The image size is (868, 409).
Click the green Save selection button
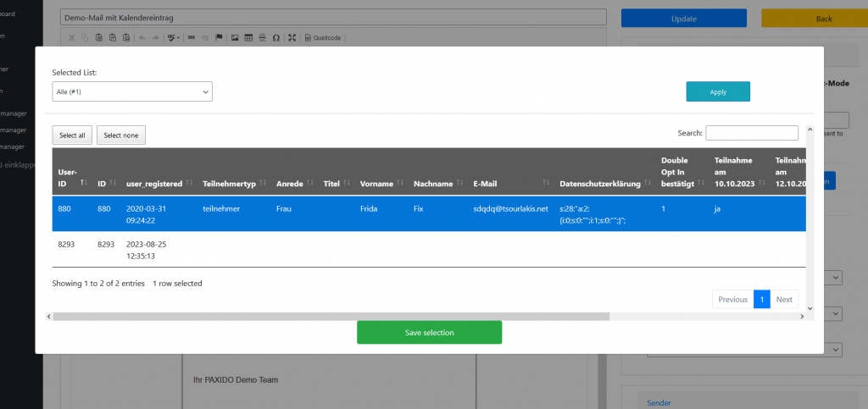[x=429, y=333]
